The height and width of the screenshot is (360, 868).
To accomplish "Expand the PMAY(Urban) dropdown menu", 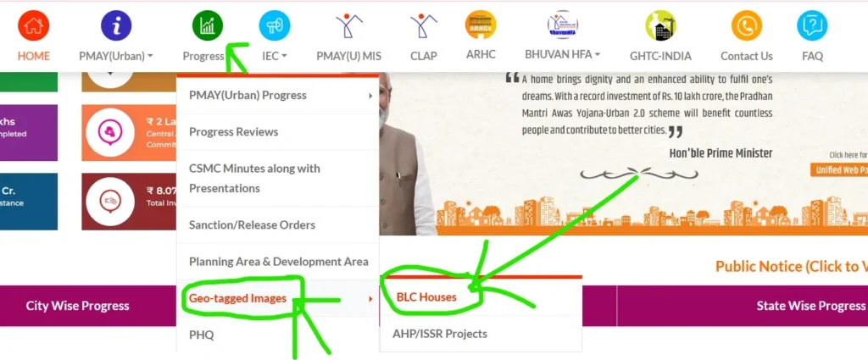I will point(116,56).
